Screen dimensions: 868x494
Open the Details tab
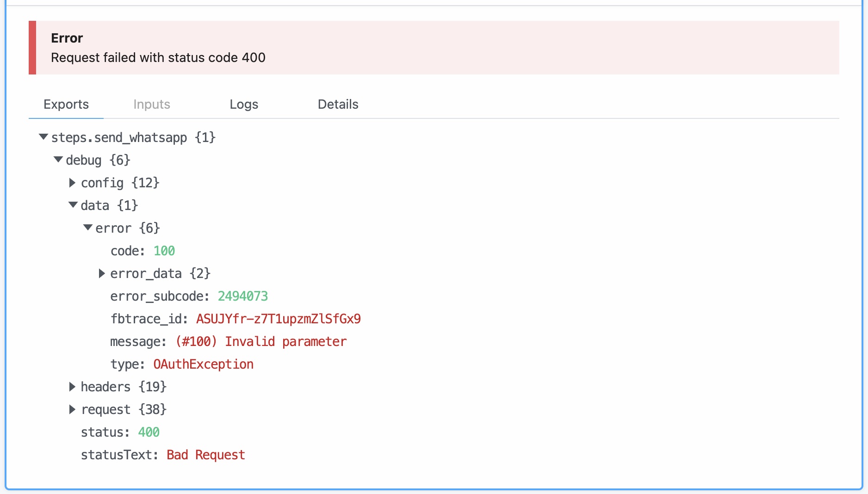pyautogui.click(x=338, y=104)
